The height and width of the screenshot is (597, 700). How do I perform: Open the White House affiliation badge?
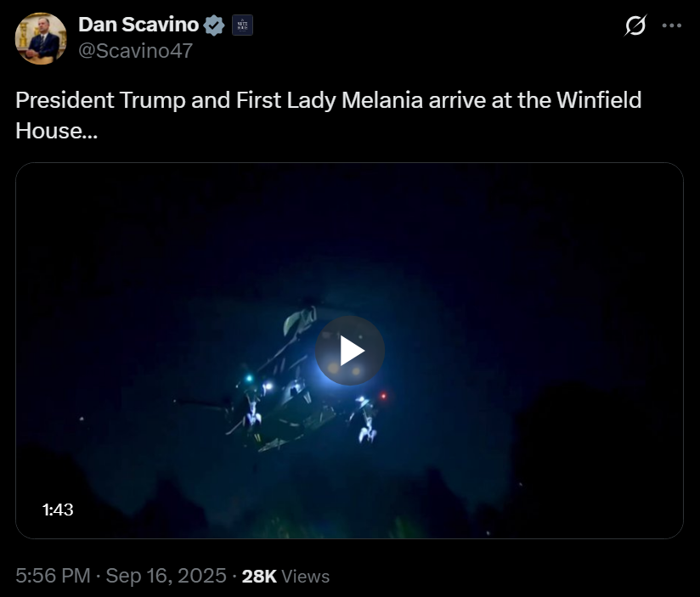[x=242, y=25]
